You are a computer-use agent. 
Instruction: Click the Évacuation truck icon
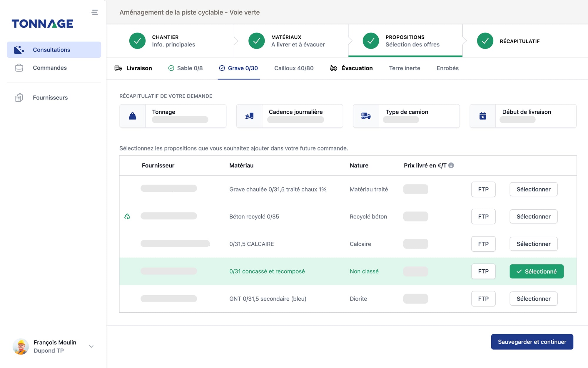(x=334, y=68)
